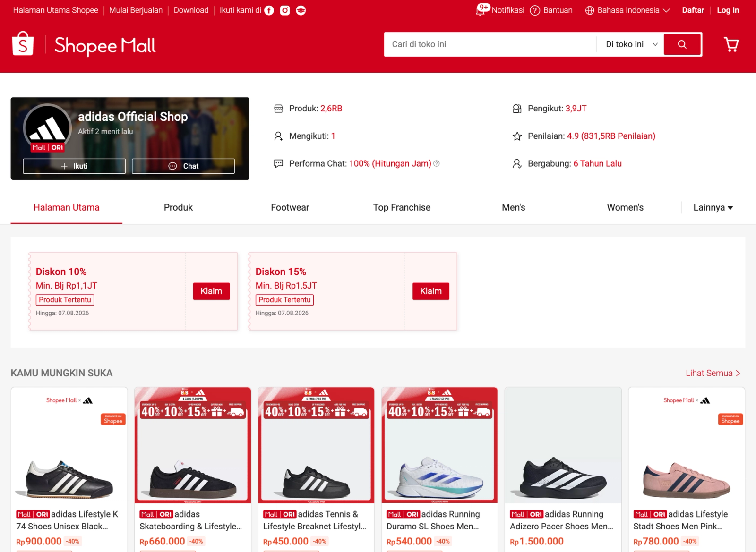
Task: Click the Bantuan help icon
Action: [535, 10]
